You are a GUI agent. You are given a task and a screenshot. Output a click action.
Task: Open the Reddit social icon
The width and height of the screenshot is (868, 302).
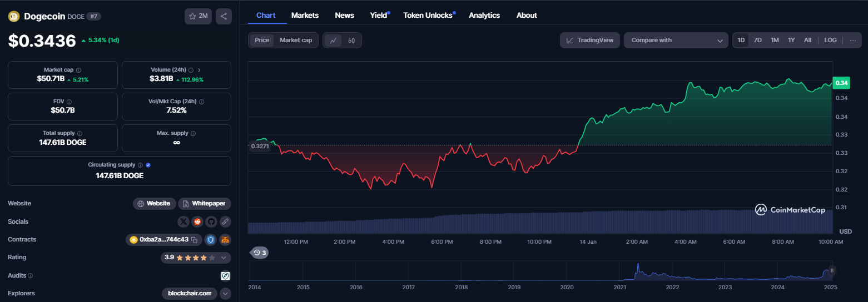[197, 222]
